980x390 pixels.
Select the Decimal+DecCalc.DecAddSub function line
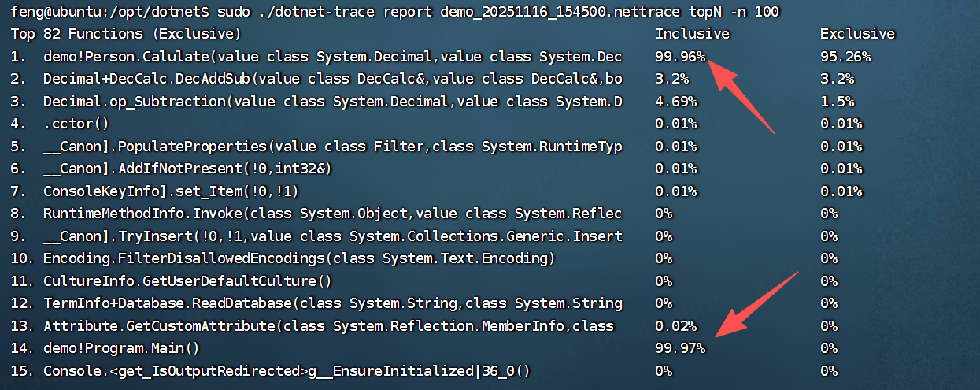tap(332, 79)
